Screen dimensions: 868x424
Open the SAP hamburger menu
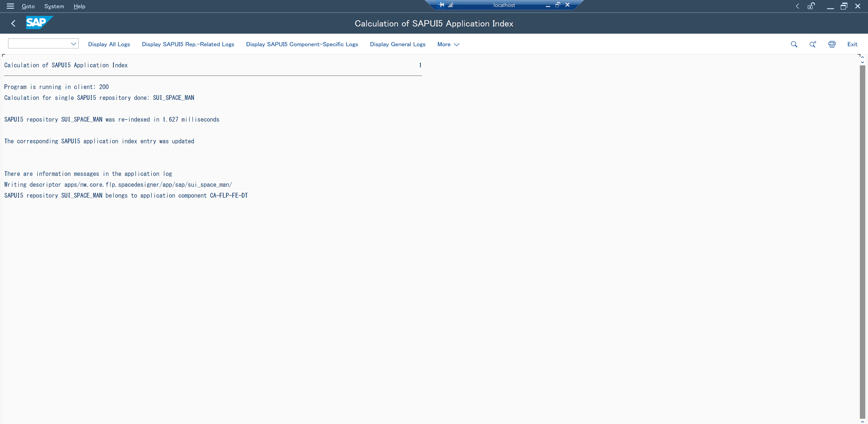tap(10, 6)
